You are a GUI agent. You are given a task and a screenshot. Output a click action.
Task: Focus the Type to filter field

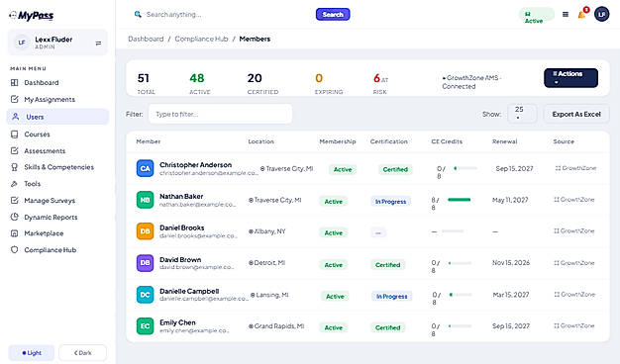[220, 114]
